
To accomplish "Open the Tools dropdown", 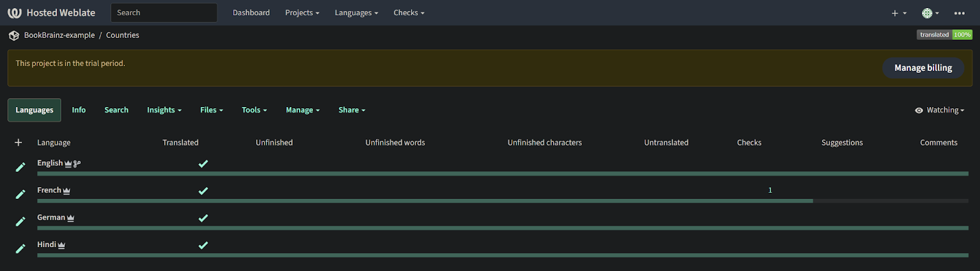I will coord(254,110).
